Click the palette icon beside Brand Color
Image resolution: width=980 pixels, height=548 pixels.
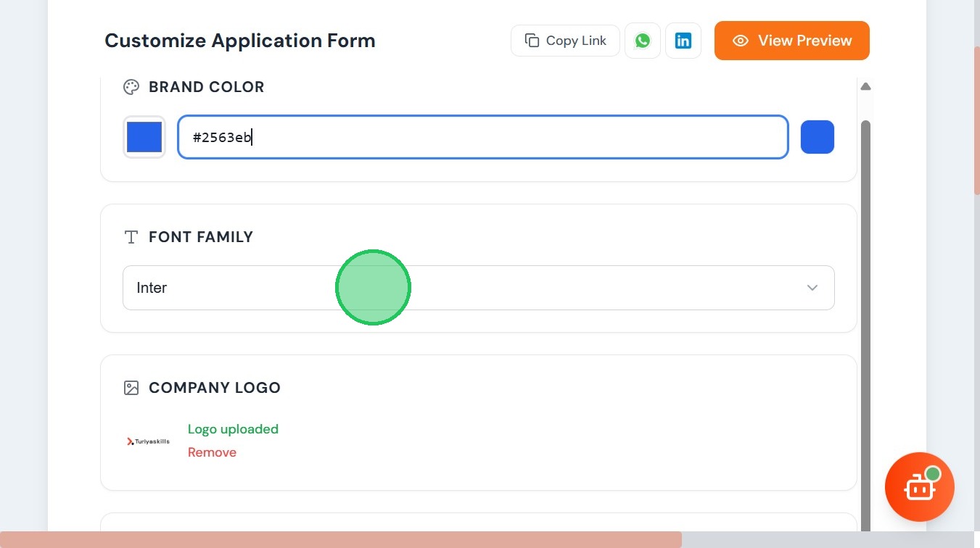131,87
